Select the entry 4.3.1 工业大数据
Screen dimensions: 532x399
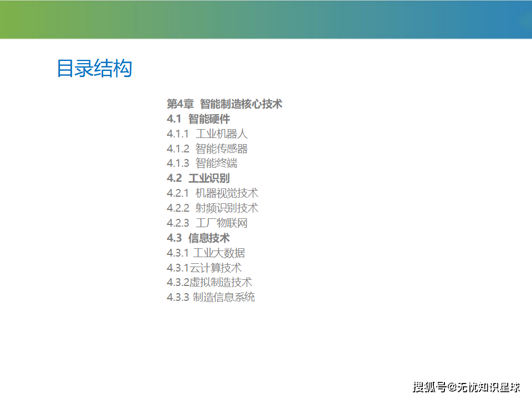pyautogui.click(x=206, y=253)
